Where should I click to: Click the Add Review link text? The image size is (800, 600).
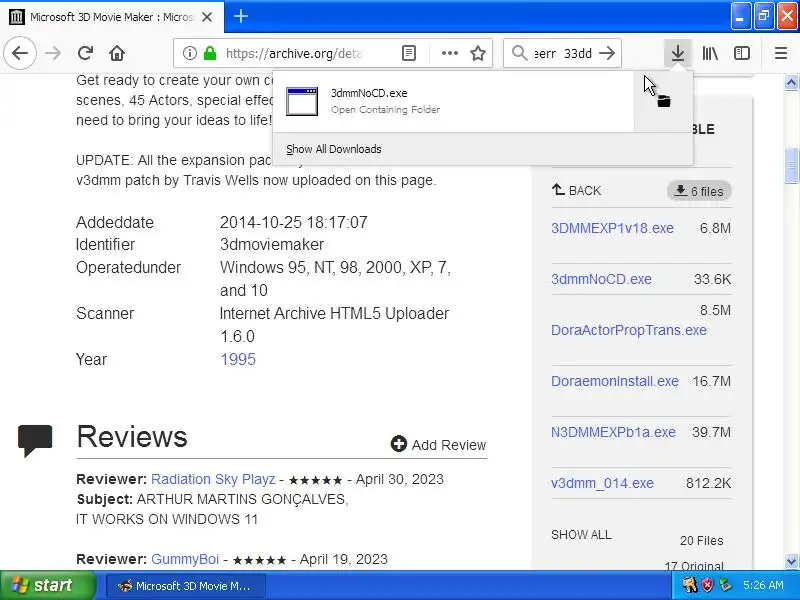coord(448,445)
